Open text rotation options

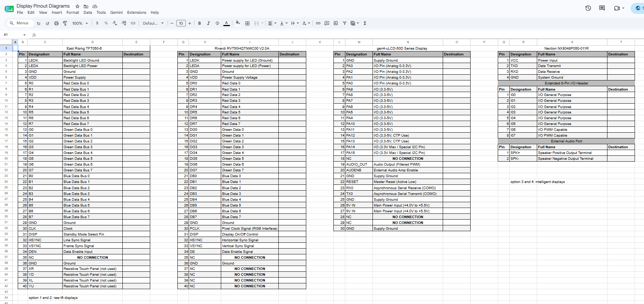(306, 23)
